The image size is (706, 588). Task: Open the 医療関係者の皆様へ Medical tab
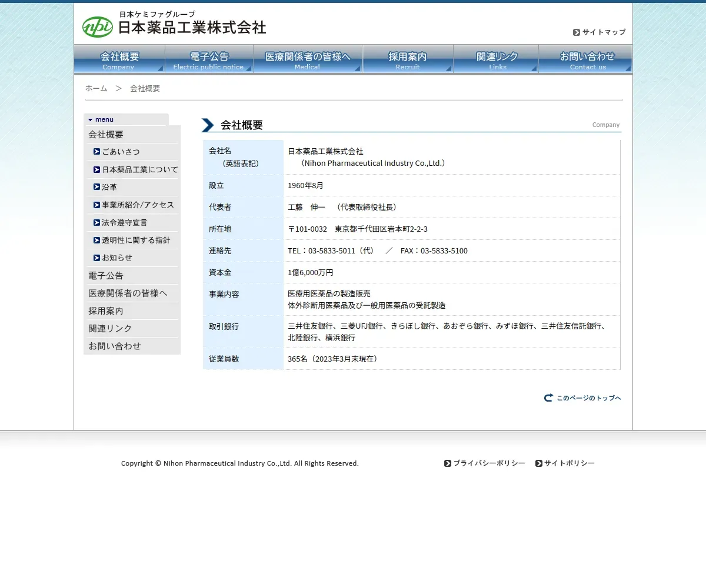[308, 59]
